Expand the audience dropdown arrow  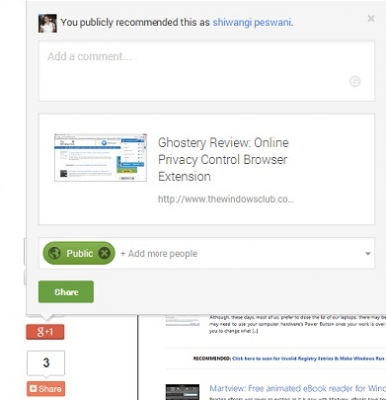coord(368,254)
